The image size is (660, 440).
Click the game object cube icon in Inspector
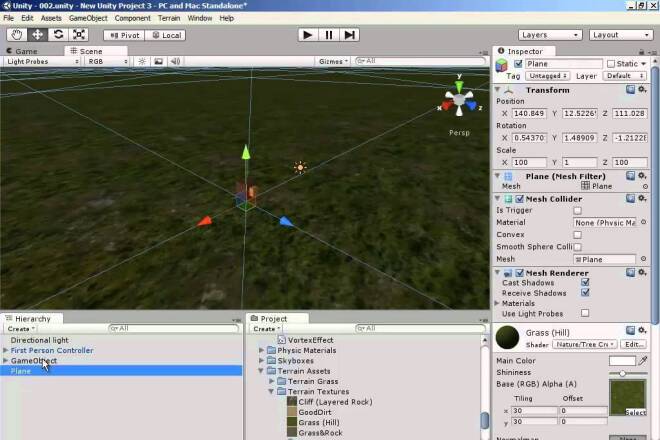pos(501,65)
